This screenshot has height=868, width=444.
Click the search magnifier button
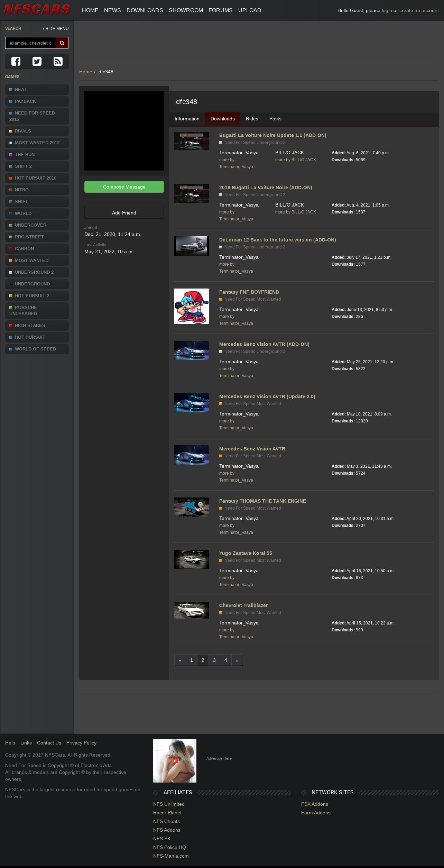click(x=62, y=43)
